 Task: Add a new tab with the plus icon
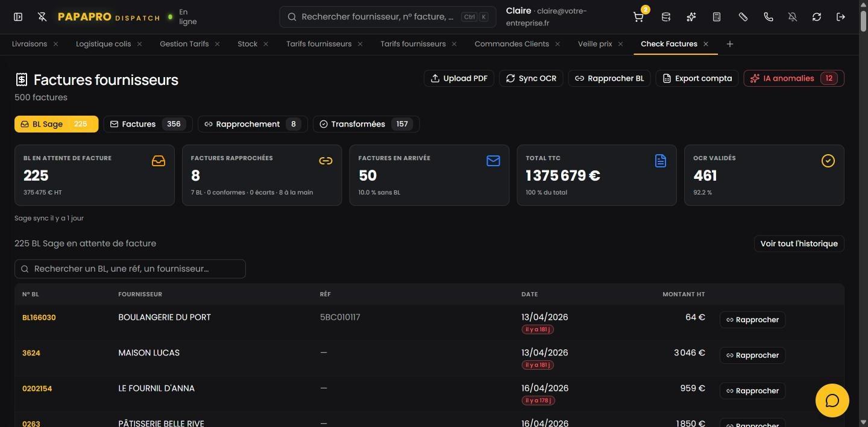tap(730, 44)
